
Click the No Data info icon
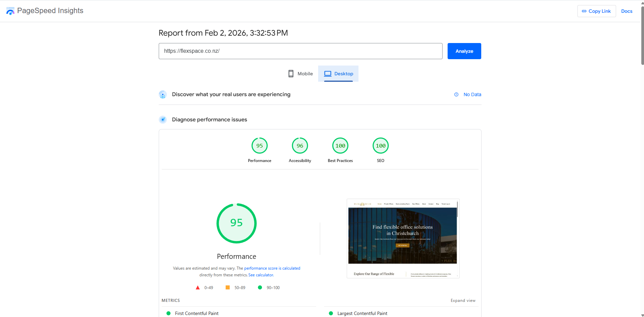456,94
